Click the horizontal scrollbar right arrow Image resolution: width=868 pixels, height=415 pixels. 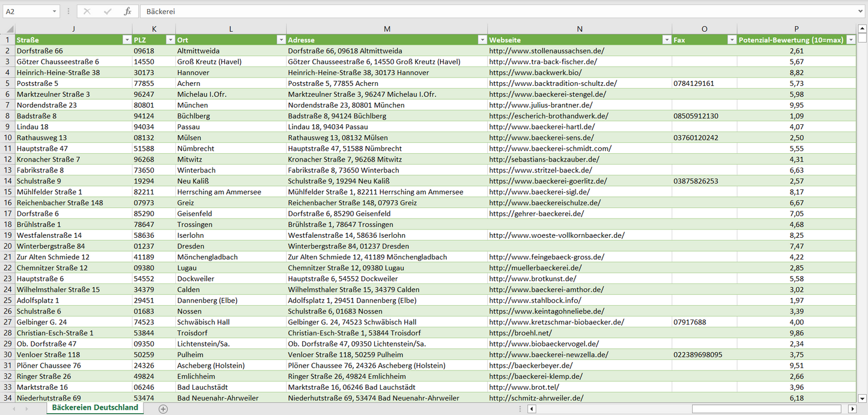coord(852,408)
